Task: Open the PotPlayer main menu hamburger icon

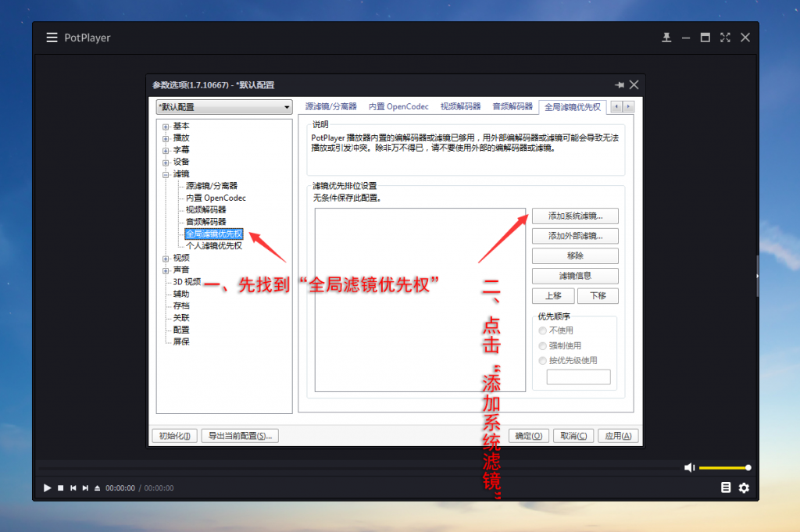Action: pos(52,37)
